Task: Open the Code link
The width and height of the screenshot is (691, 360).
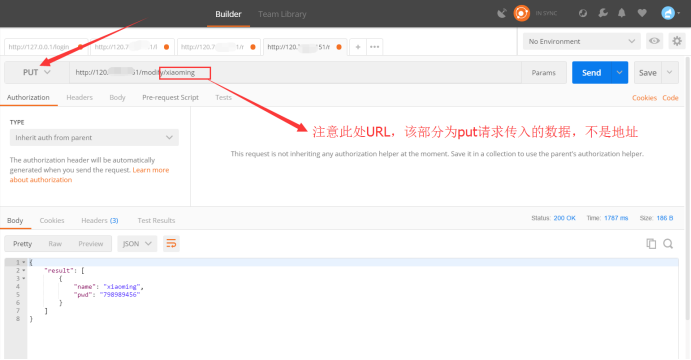Action: 670,98
